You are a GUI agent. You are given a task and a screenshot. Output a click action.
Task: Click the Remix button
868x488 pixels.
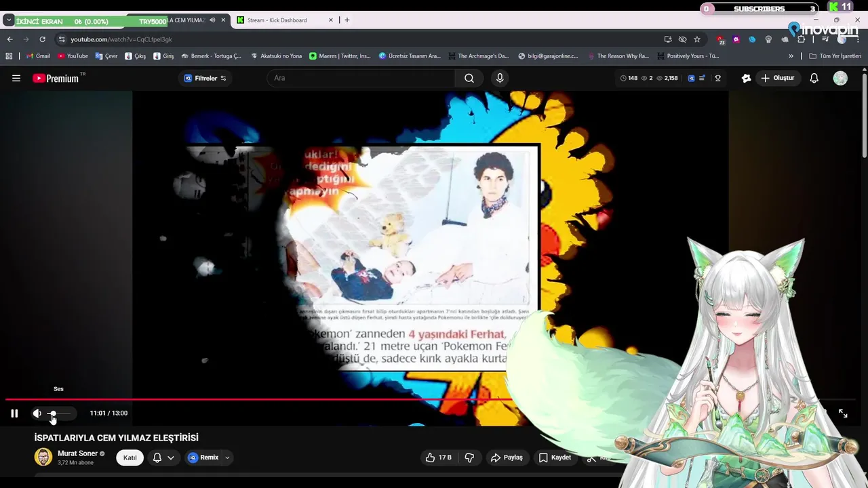[203, 457]
